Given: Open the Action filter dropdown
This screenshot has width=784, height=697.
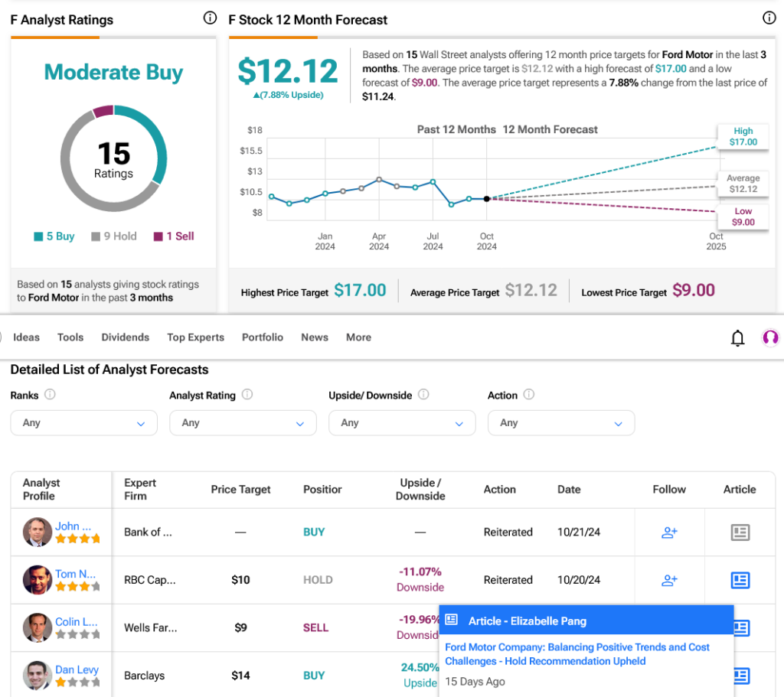Looking at the screenshot, I should coord(561,423).
